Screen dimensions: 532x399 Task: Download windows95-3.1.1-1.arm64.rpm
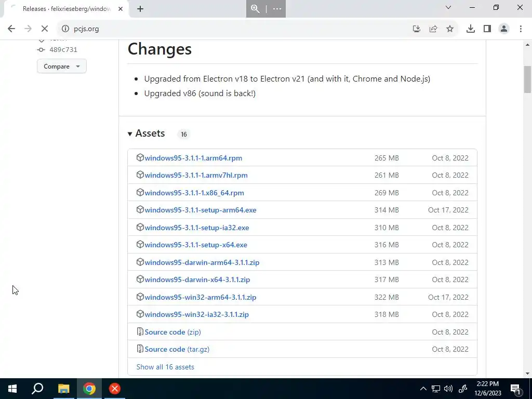pos(193,158)
